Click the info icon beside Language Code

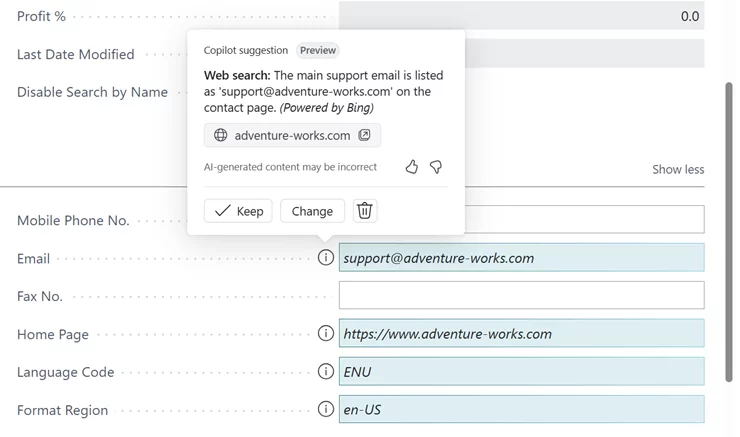tap(325, 372)
